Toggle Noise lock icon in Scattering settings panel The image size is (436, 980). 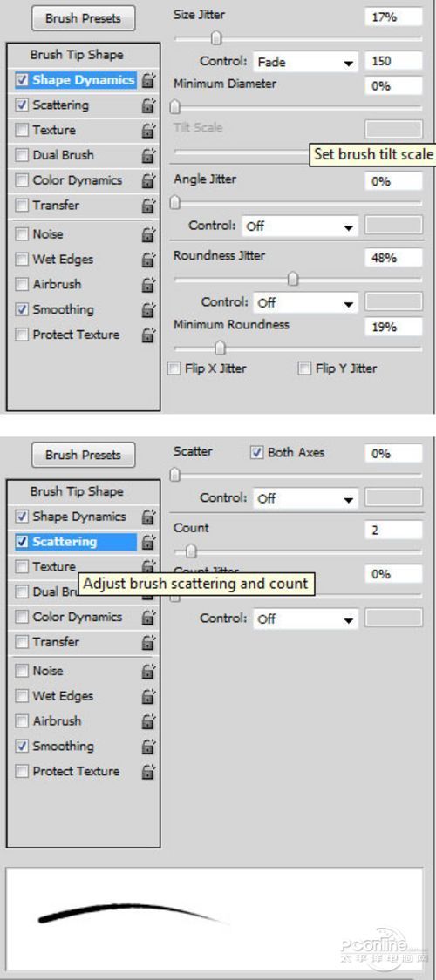[148, 672]
